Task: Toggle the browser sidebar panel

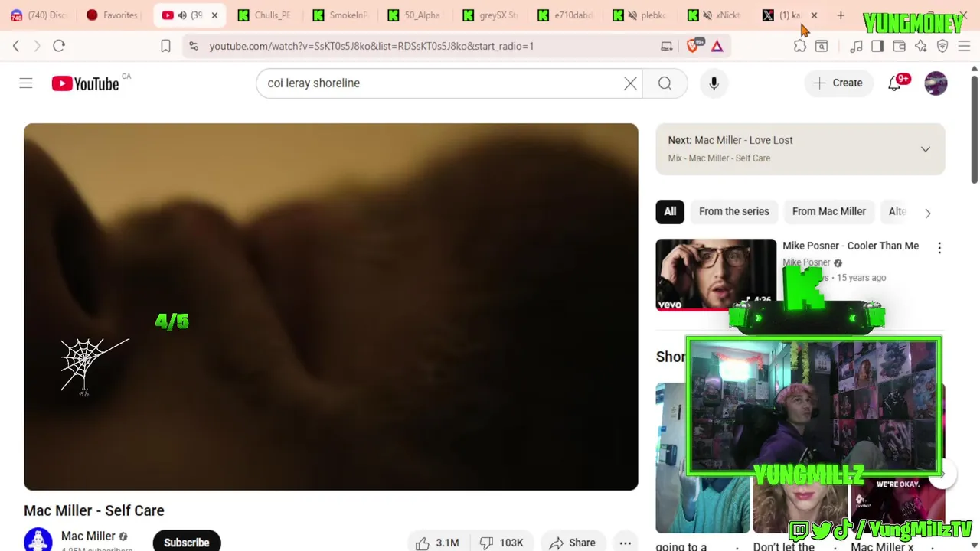Action: [877, 46]
